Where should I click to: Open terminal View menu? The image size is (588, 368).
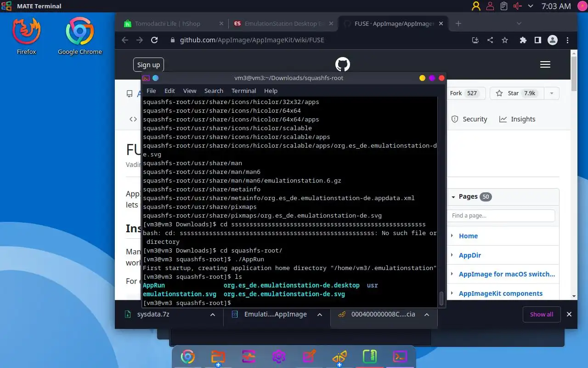(189, 91)
